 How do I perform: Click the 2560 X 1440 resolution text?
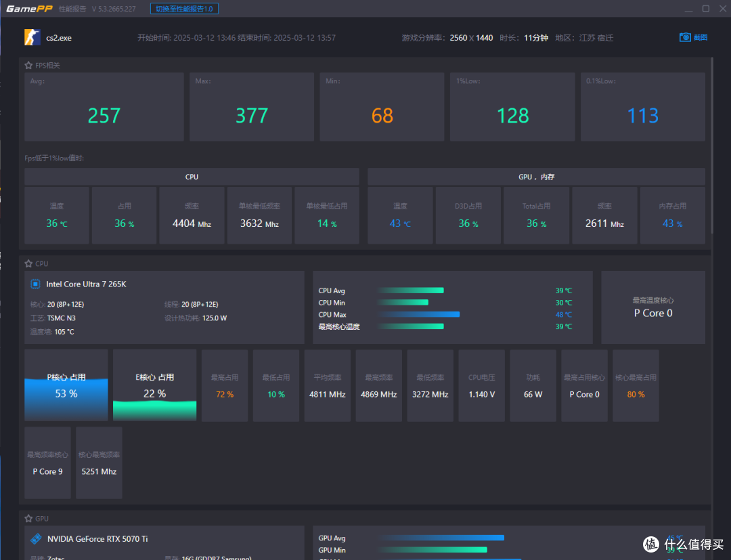471,38
